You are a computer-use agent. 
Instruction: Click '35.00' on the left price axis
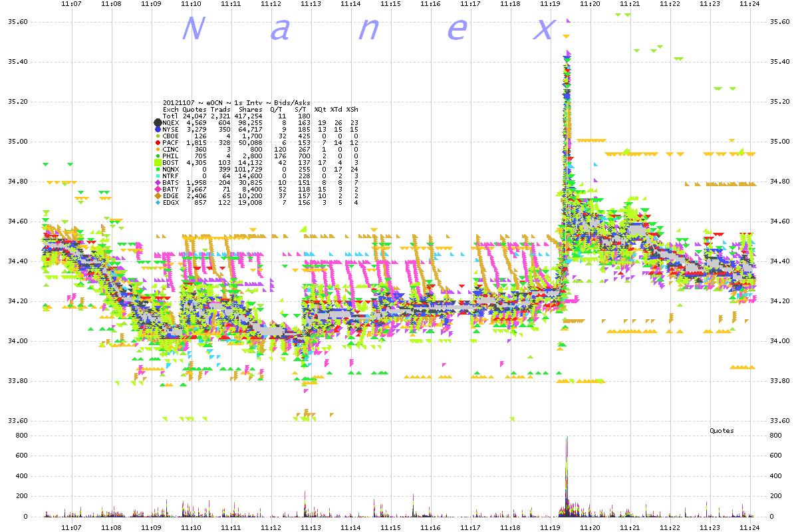tap(17, 142)
